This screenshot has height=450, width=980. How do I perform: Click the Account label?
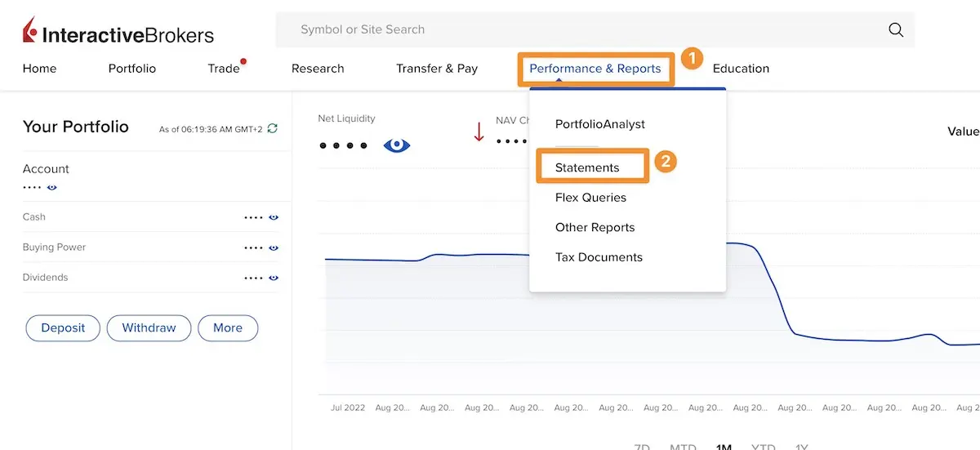pyautogui.click(x=46, y=169)
